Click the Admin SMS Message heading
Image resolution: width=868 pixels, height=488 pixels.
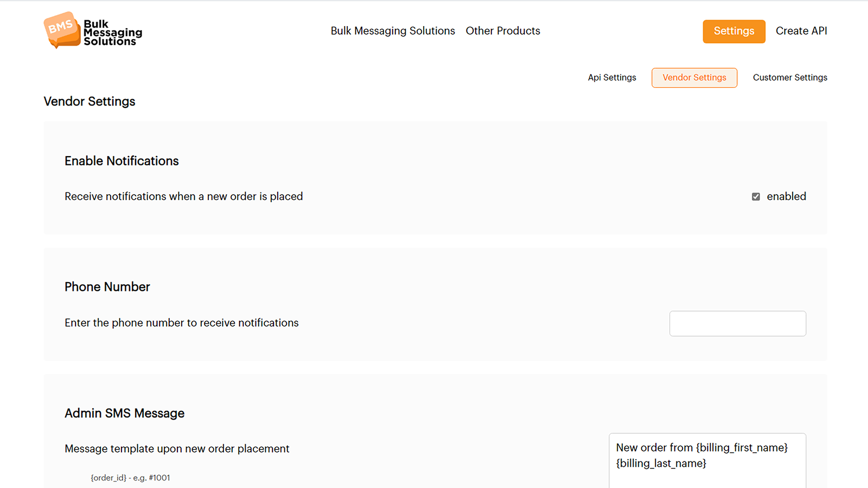[x=124, y=413]
